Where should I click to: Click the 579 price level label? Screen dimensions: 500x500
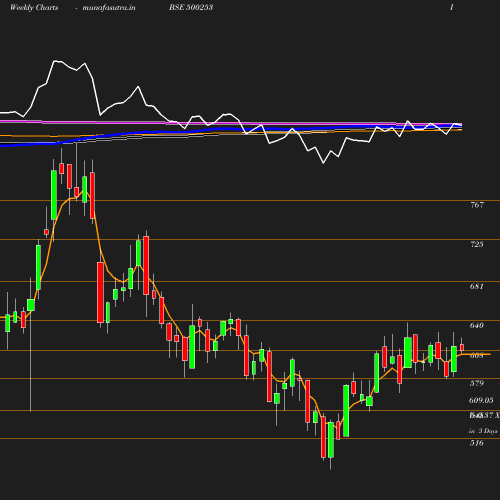(477, 383)
